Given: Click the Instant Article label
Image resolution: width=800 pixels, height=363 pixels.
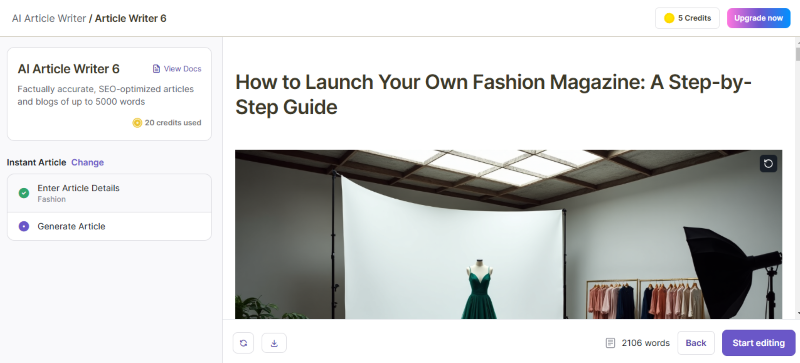Looking at the screenshot, I should (x=36, y=162).
